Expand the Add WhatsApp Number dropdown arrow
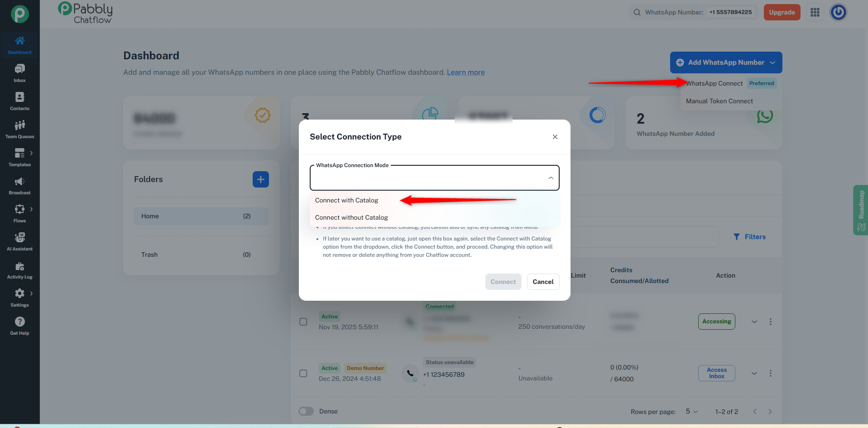This screenshot has width=868, height=428. pos(772,63)
